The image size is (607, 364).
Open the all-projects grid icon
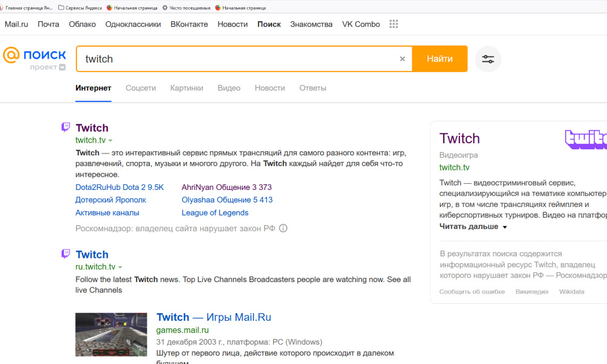[394, 24]
